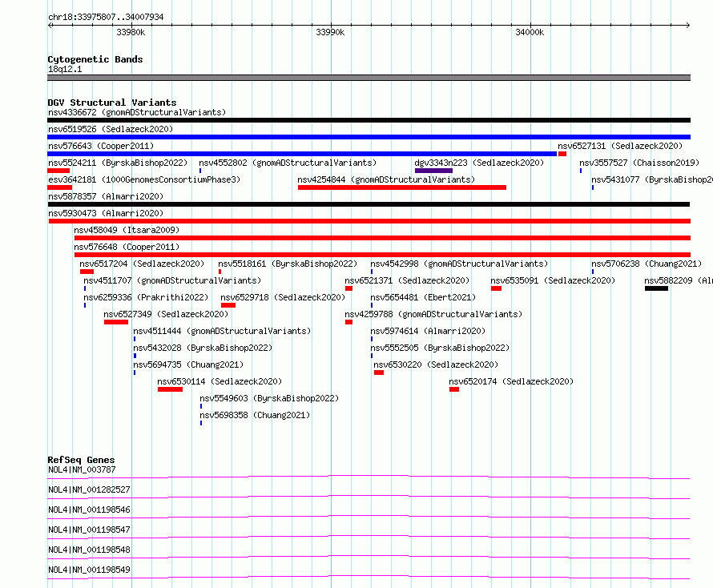Select the black nsv4336672 variant bar
The width and height of the screenshot is (713, 588).
pos(369,120)
